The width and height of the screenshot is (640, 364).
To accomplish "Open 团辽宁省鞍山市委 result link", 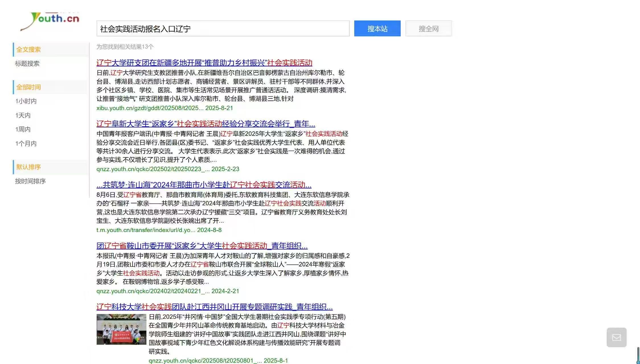I will click(x=202, y=246).
